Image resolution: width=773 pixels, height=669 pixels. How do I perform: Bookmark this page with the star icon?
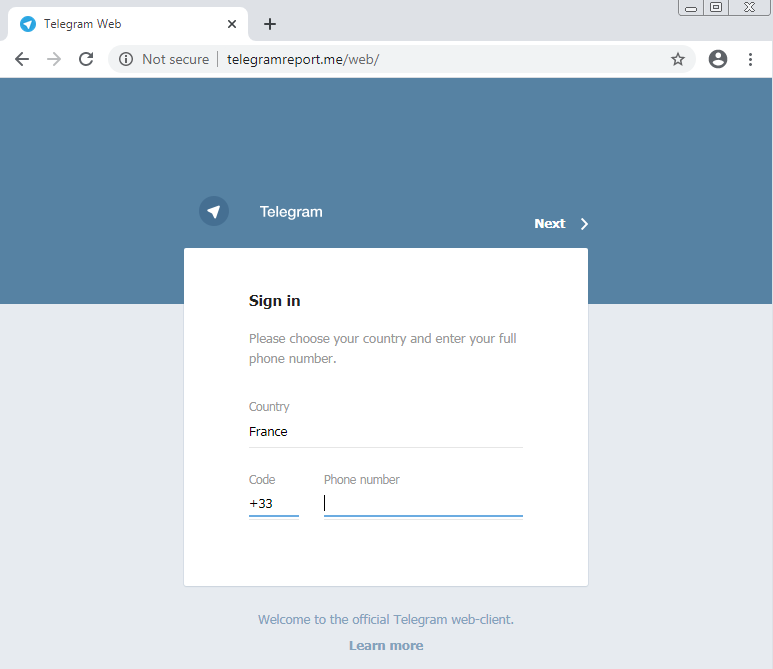[678, 59]
